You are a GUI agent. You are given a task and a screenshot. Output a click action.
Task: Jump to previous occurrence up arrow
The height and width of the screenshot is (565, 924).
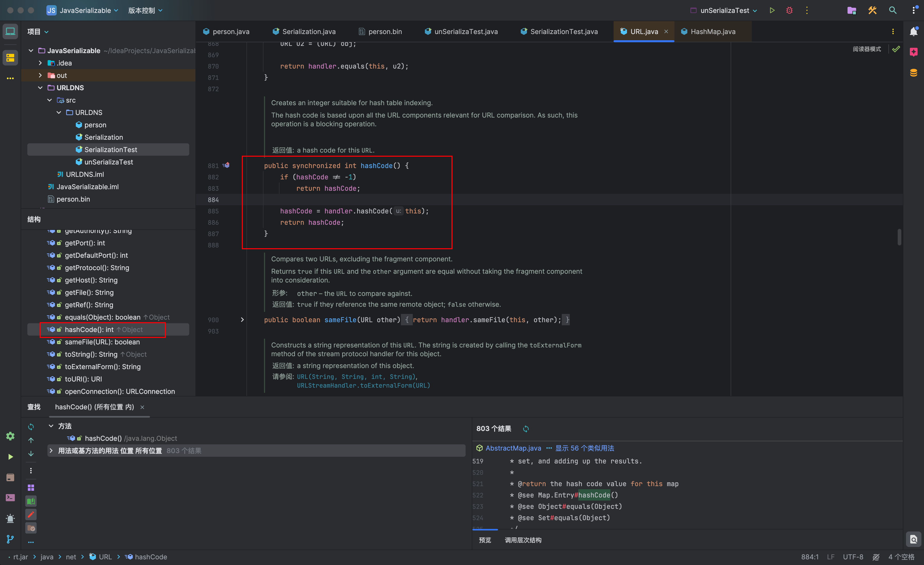pos(31,440)
